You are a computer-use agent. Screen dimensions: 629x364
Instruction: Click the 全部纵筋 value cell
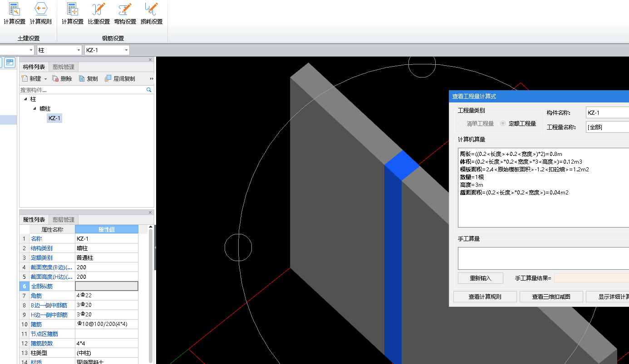tap(107, 286)
